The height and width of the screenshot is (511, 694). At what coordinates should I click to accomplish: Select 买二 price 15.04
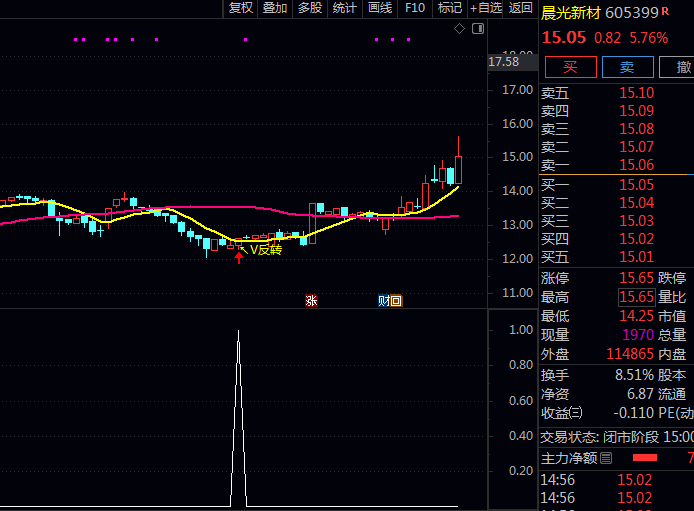point(636,203)
